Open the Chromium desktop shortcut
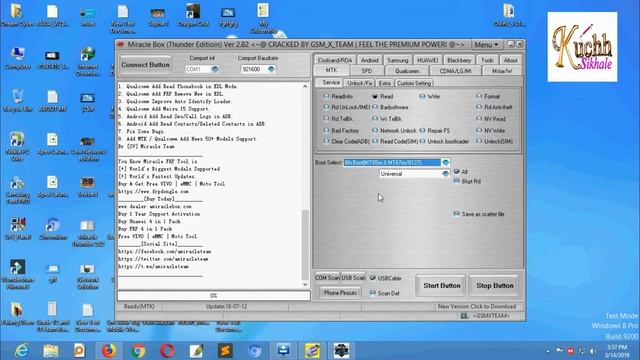The image size is (640, 360). click(x=53, y=229)
